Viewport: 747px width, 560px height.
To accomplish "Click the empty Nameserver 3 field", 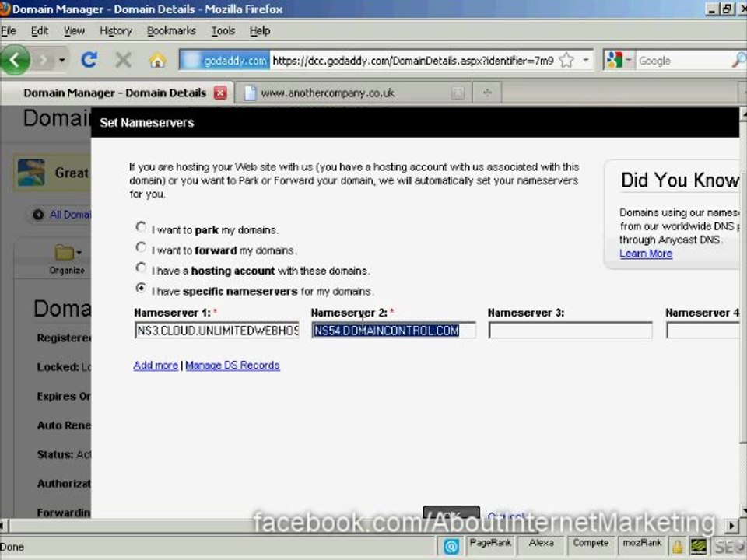I will [x=570, y=330].
